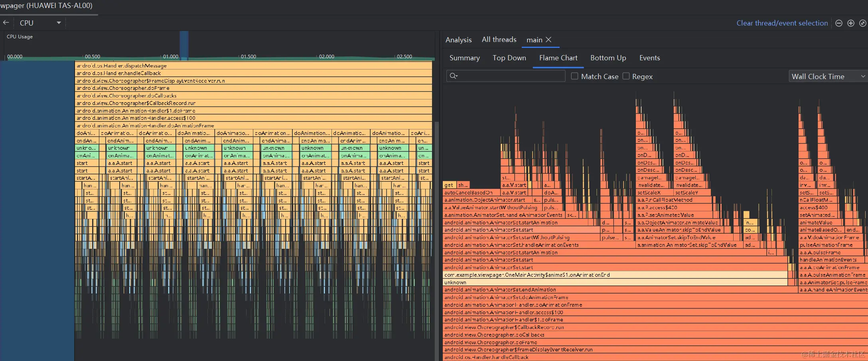Select a.animation.AnimatorSet.skipToEndValue flame bar
This screenshot has height=361, width=868.
pyautogui.click(x=690, y=245)
